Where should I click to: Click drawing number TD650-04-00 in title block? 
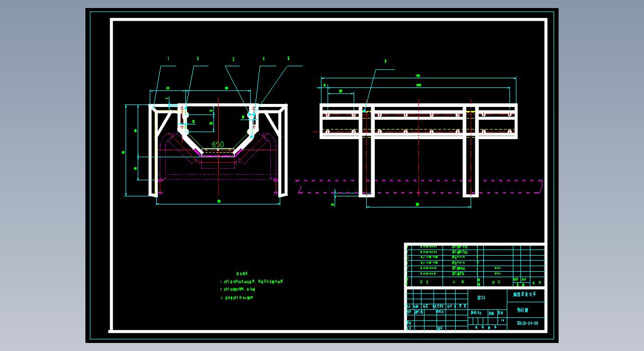click(x=527, y=323)
